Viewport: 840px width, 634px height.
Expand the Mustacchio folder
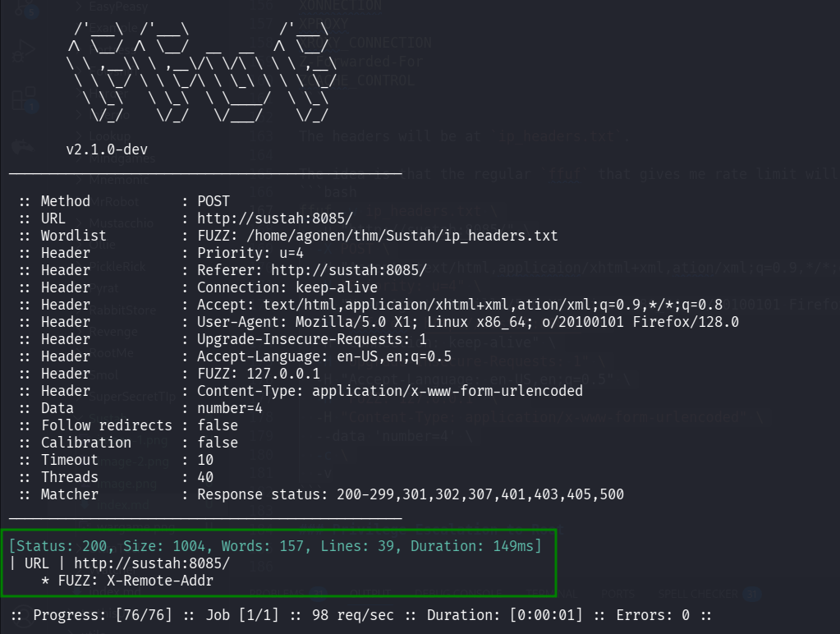120,223
